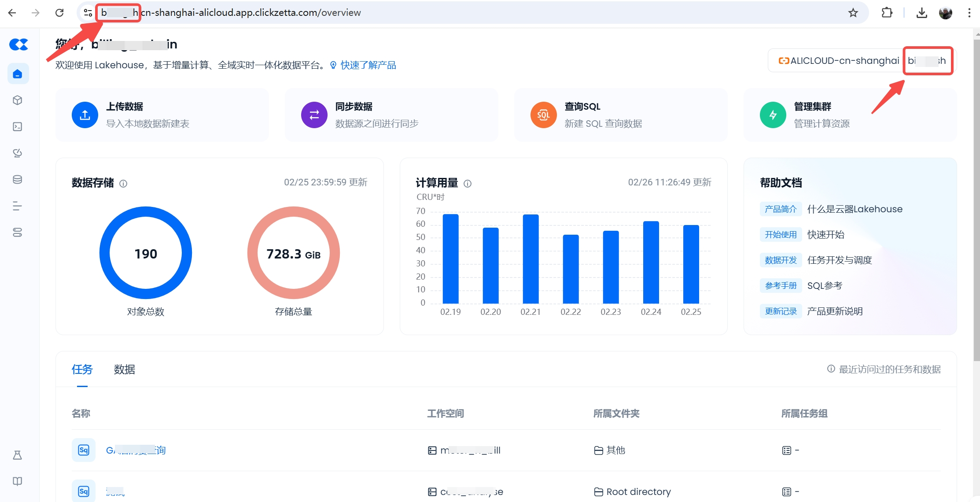Screen dimensions: 980x502
Task: Click the blue upload data icon
Action: tap(85, 115)
